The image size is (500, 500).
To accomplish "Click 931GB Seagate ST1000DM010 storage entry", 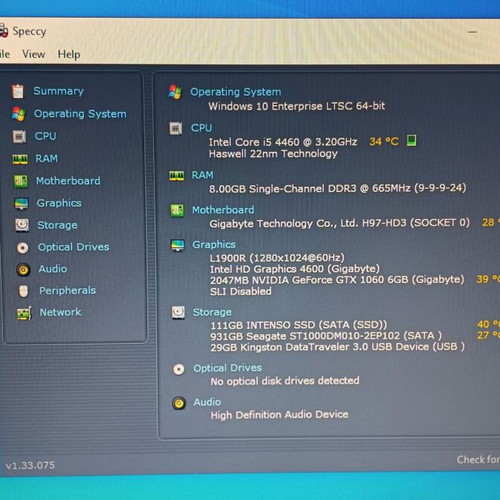I will 326,336.
